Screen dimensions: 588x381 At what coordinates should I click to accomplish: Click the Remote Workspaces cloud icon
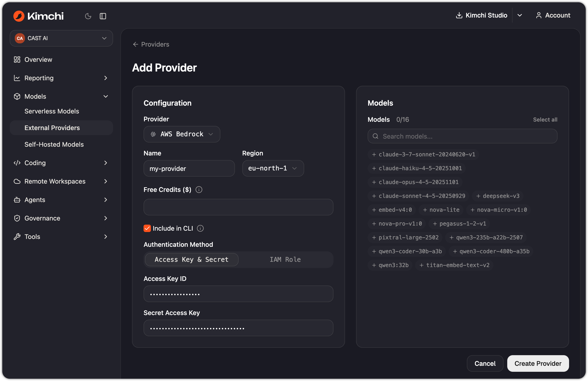point(17,181)
